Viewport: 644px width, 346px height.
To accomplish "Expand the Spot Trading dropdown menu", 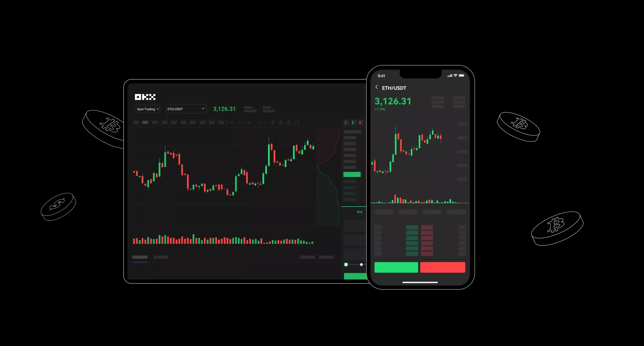I will 147,109.
